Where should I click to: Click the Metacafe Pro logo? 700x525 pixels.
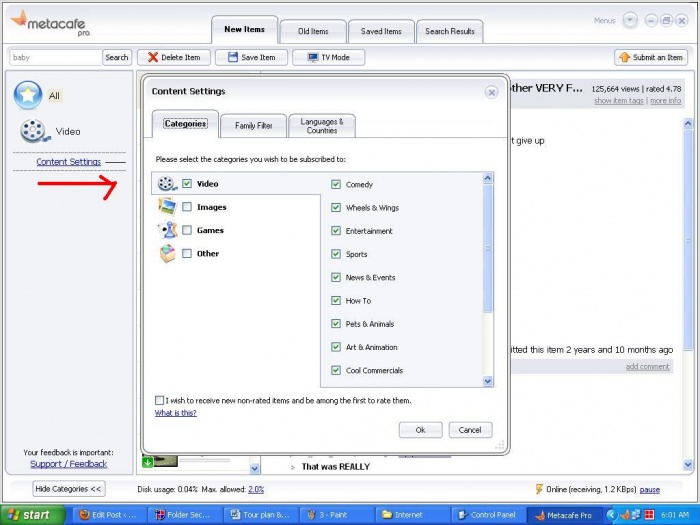click(50, 23)
